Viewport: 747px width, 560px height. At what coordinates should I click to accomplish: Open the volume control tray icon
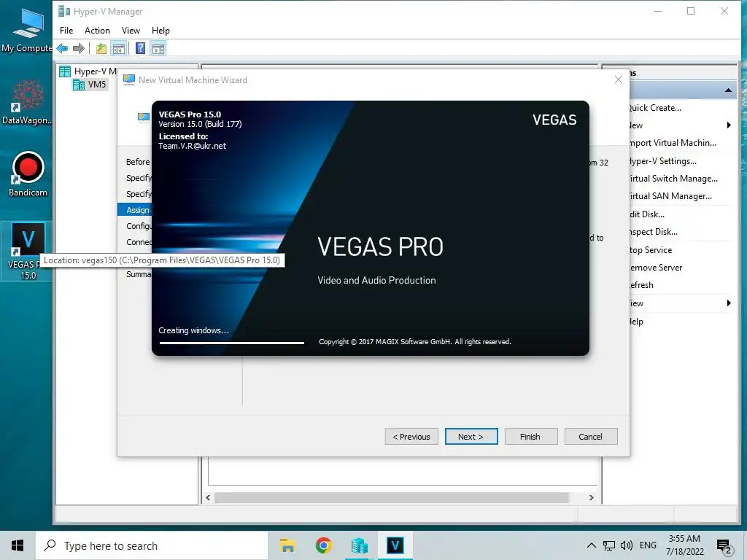pos(627,545)
